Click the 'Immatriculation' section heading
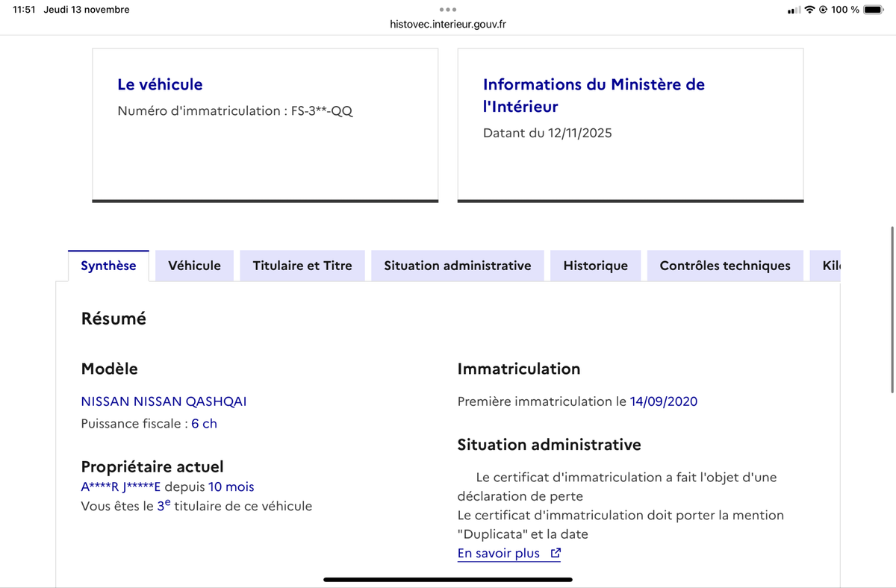The image size is (896, 588). 519,369
